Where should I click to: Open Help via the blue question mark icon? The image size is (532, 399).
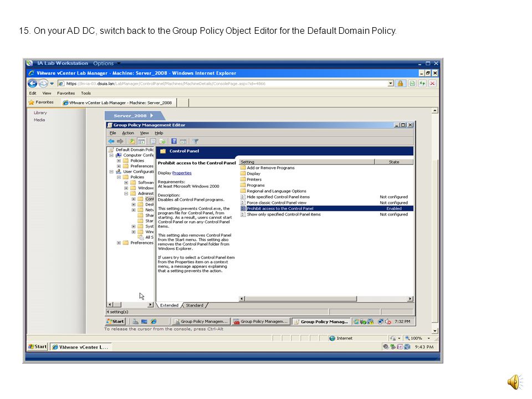pyautogui.click(x=174, y=141)
